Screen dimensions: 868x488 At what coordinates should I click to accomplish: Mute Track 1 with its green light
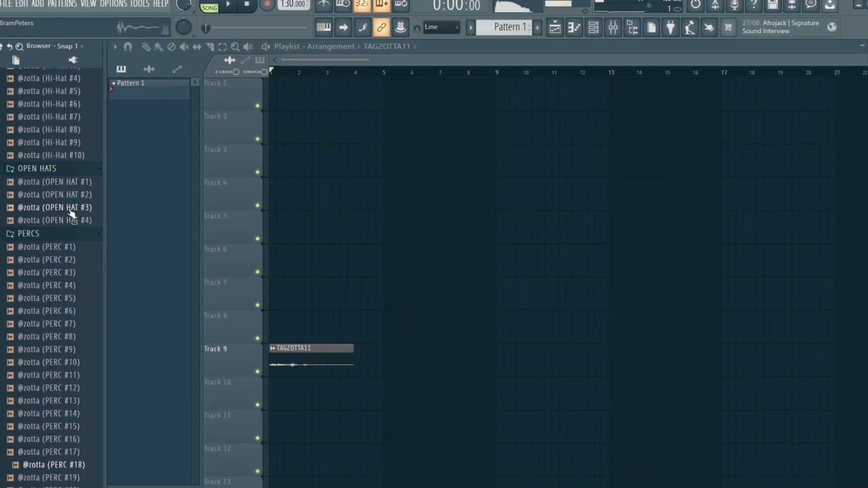257,106
